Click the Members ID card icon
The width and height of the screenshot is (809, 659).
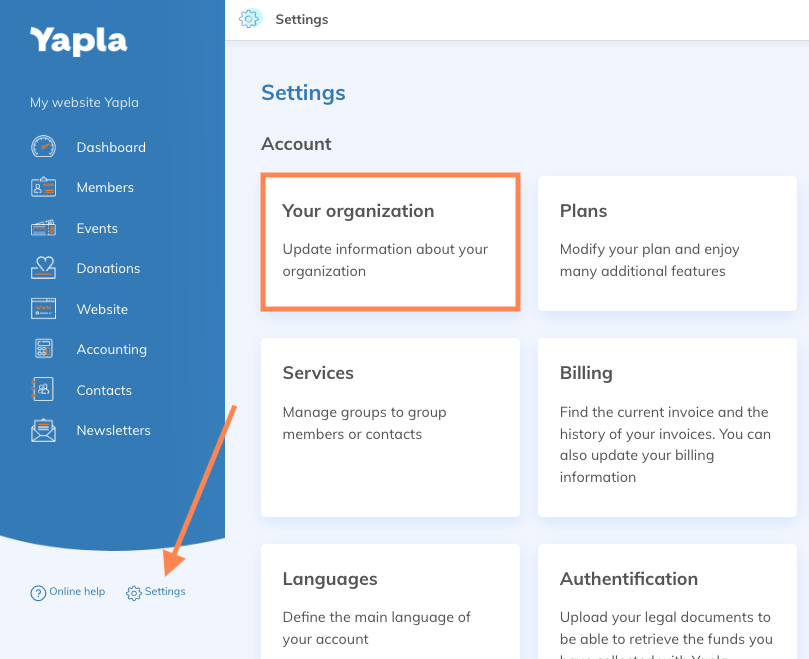pos(43,187)
